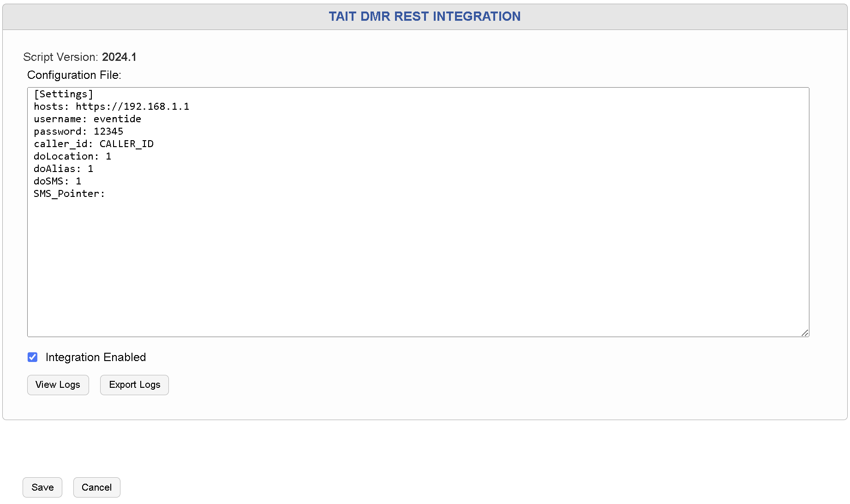
Task: Click the doAlias setting line
Action: (x=63, y=169)
